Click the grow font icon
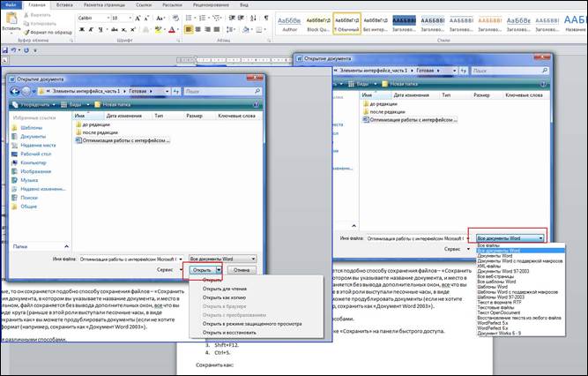This screenshot has height=376, width=588. coord(138,18)
